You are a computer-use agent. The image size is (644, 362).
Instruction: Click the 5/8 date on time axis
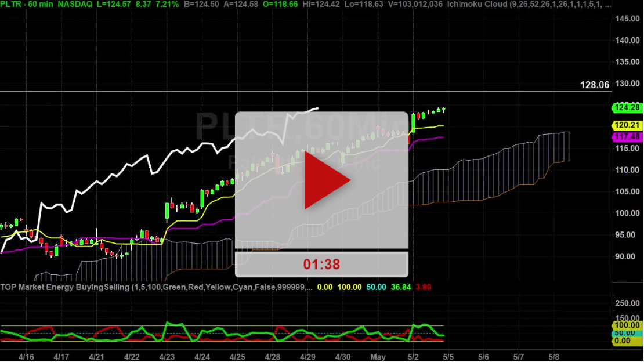(553, 357)
